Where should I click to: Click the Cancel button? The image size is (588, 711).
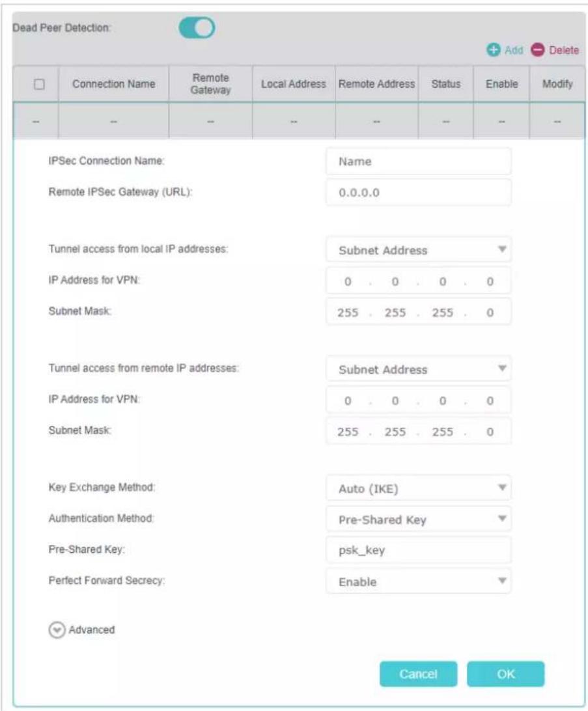coord(418,674)
